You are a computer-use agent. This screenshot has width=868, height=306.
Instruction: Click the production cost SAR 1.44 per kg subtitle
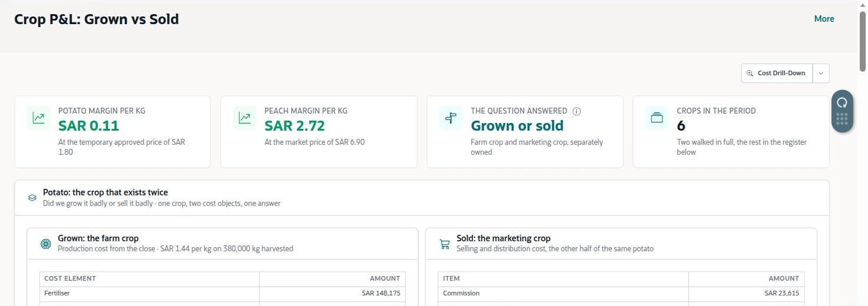pyautogui.click(x=175, y=248)
